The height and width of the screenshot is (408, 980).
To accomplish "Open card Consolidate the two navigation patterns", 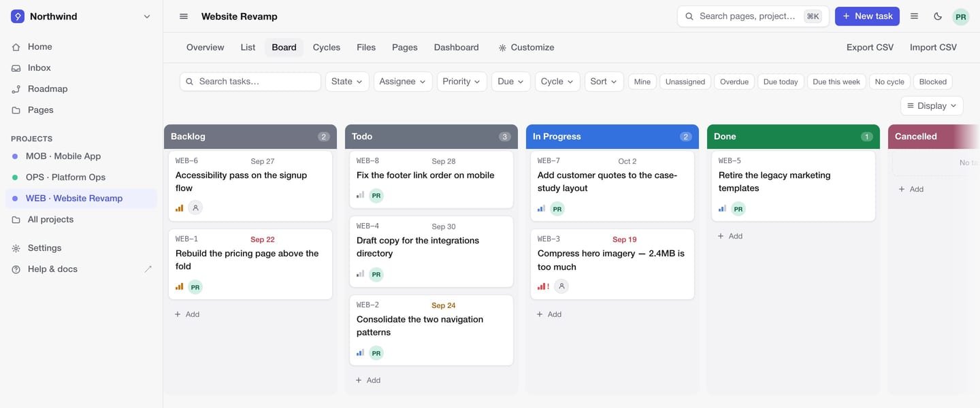I will 431,330.
